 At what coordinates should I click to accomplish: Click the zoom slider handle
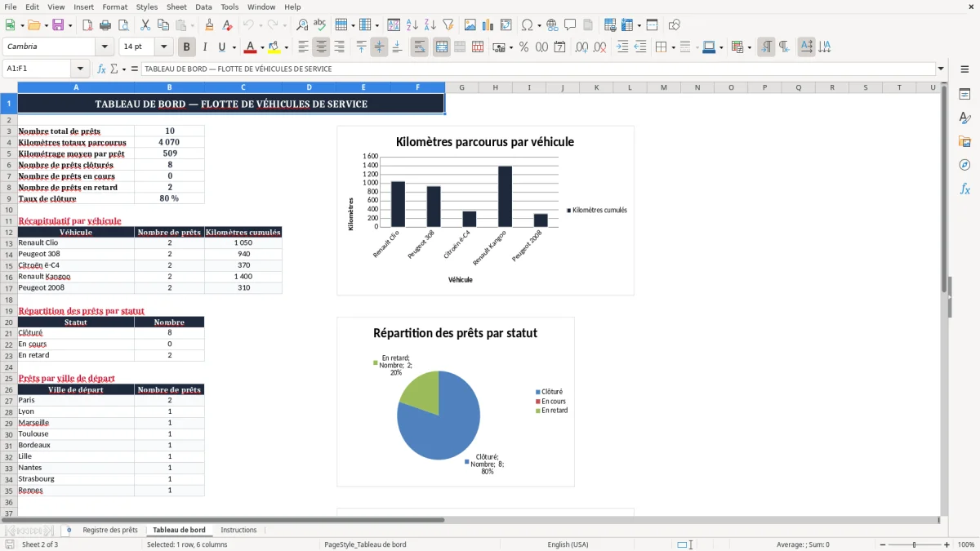pos(915,544)
